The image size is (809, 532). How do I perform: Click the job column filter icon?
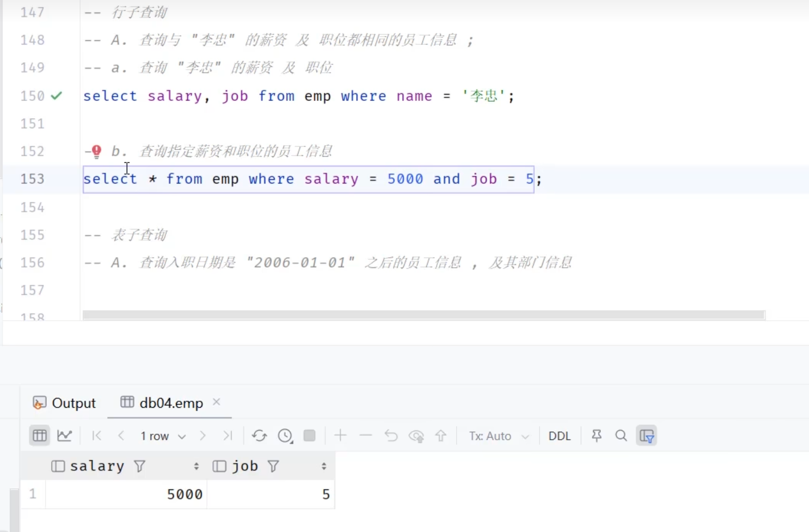(x=274, y=466)
